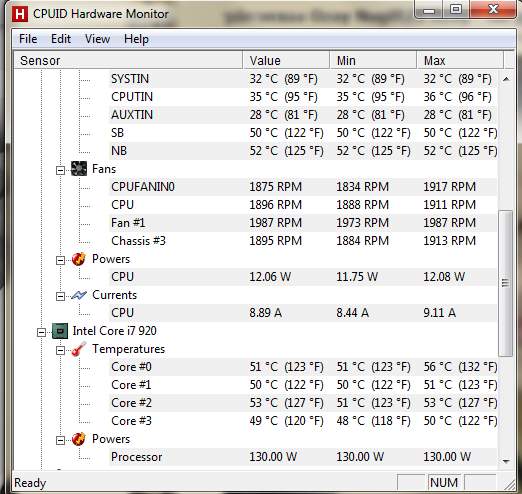This screenshot has height=494, width=522.
Task: Select the Fan #1 row
Action: [303, 223]
